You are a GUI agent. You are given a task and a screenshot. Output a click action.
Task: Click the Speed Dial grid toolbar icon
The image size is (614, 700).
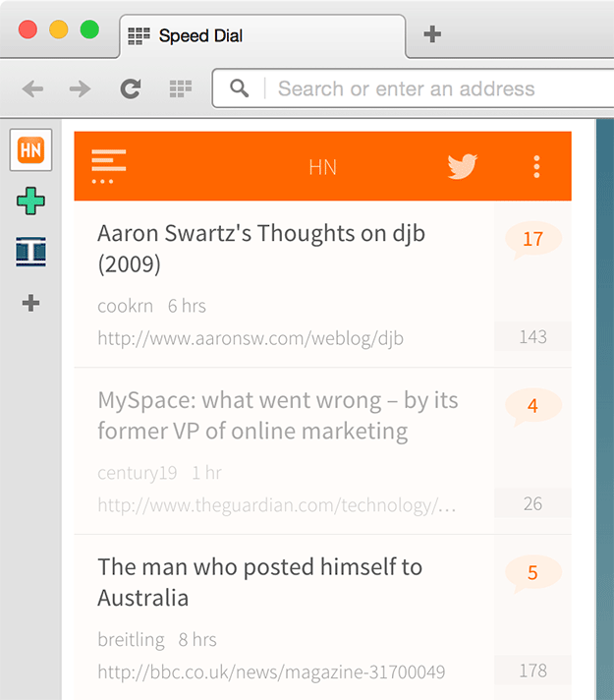click(180, 89)
